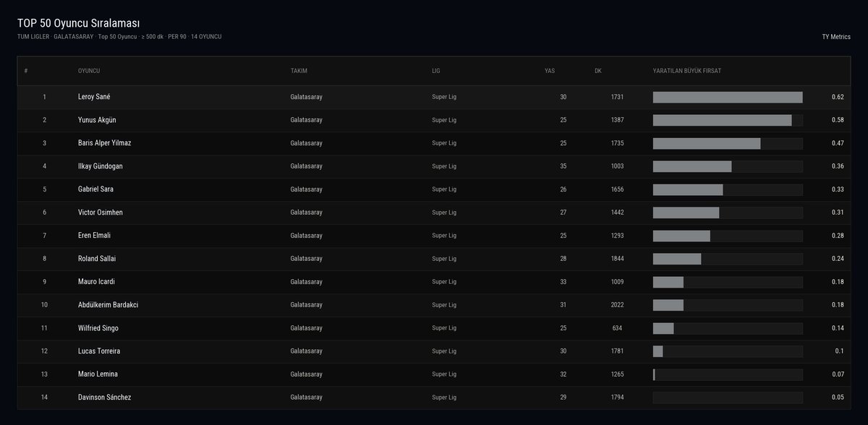The image size is (868, 425).
Task: Click Mario Lemina's value 0.07
Action: 838,374
